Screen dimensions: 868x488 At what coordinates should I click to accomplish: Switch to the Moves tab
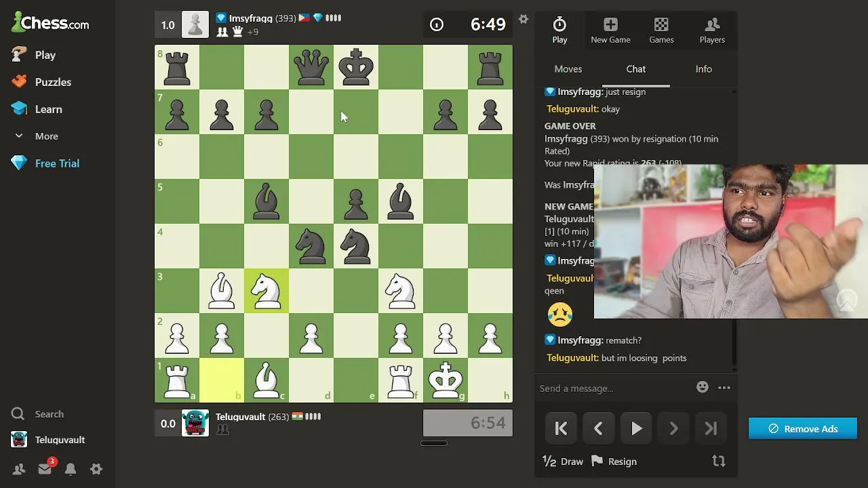[x=568, y=69]
